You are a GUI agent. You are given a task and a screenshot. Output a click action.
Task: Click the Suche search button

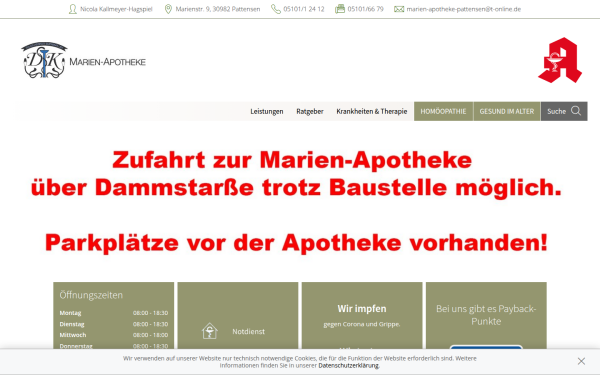point(564,111)
